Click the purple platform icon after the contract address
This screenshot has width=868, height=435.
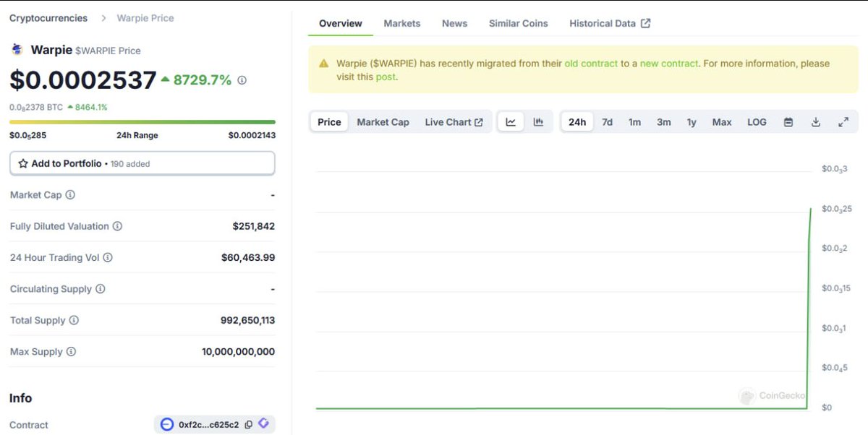(x=263, y=424)
